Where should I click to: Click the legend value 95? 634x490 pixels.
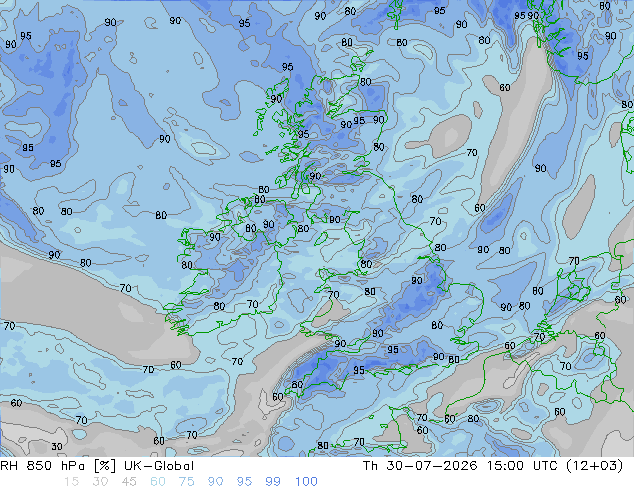coord(244,482)
